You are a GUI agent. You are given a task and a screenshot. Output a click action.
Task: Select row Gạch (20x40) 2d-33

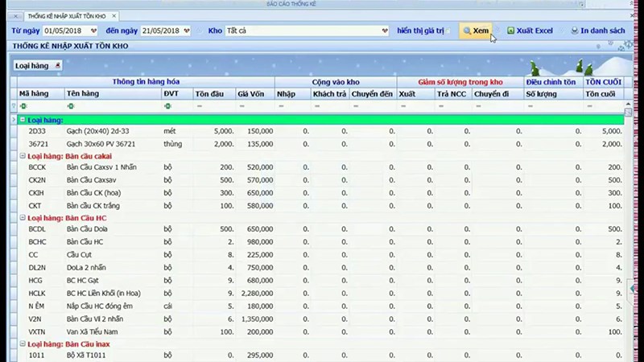pos(320,131)
